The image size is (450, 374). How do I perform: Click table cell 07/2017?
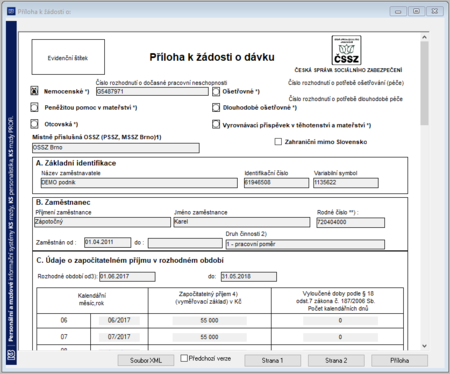(119, 337)
